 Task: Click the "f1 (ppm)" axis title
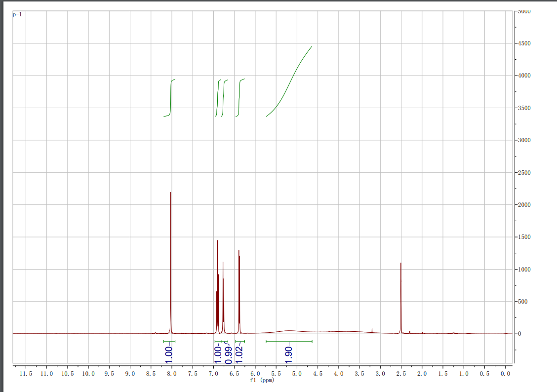(x=262, y=381)
